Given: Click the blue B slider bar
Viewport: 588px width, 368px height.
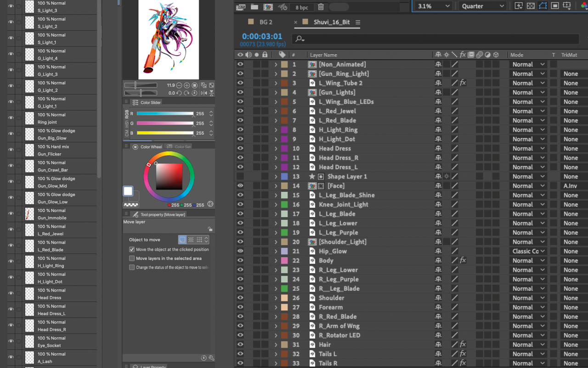Looking at the screenshot, I should tap(165, 133).
